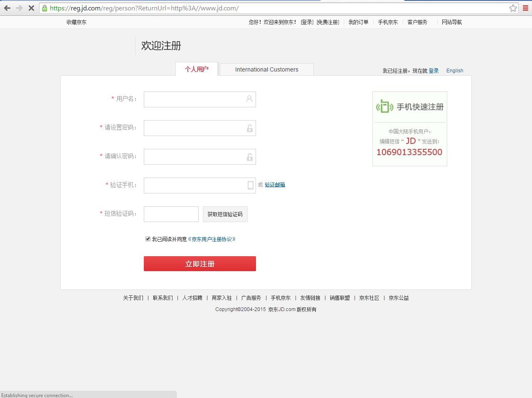Open 京东用户注册协议 agreement link
The image size is (532, 398).
click(x=212, y=239)
